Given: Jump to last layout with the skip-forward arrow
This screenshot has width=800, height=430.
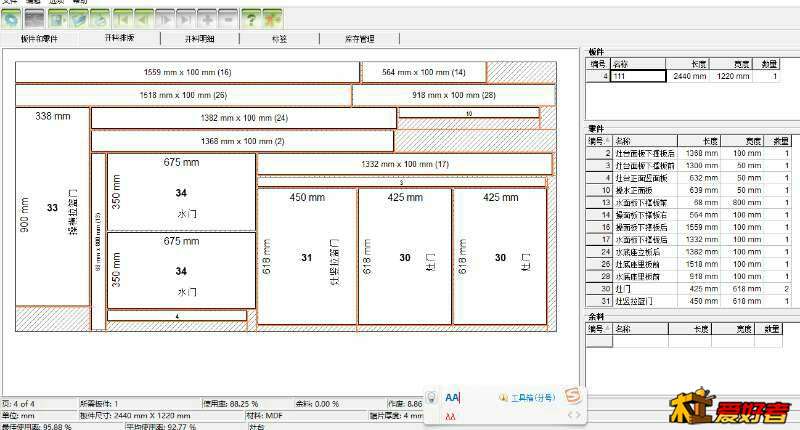Looking at the screenshot, I should pyautogui.click(x=187, y=19).
